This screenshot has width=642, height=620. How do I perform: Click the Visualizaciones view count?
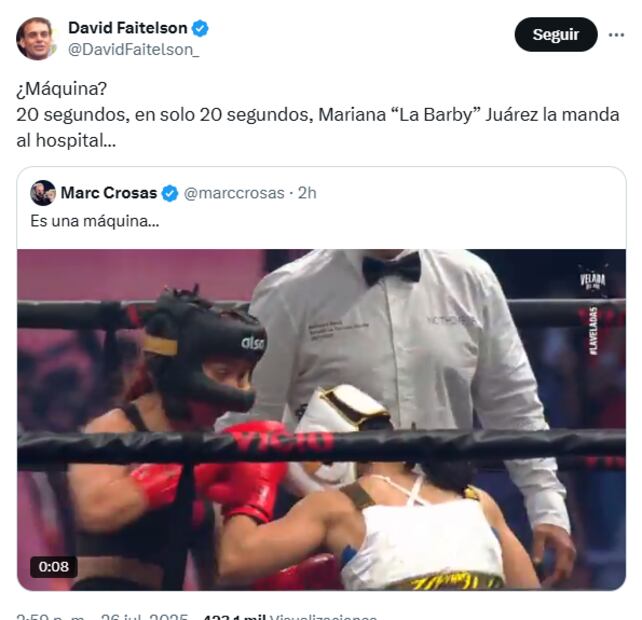click(290, 616)
